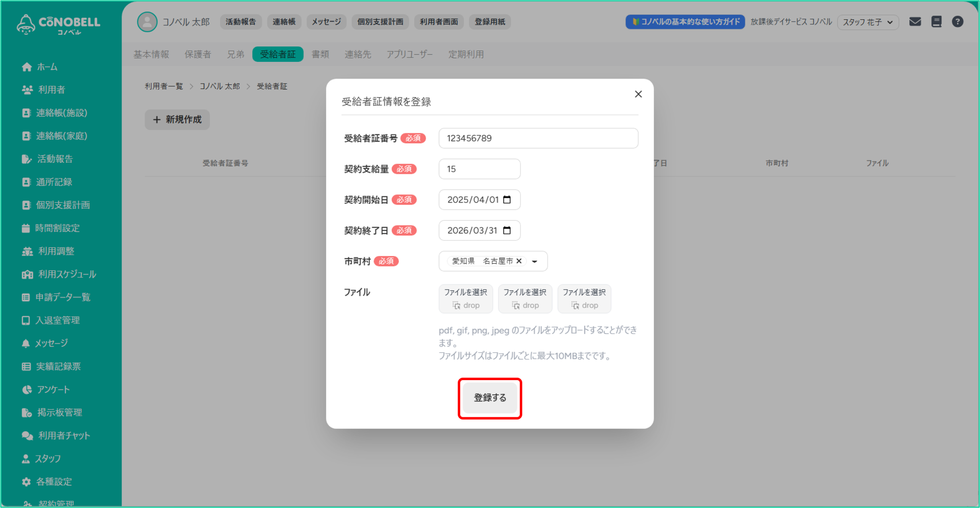Switch to the 保護者 tab
The height and width of the screenshot is (508, 980).
[198, 54]
